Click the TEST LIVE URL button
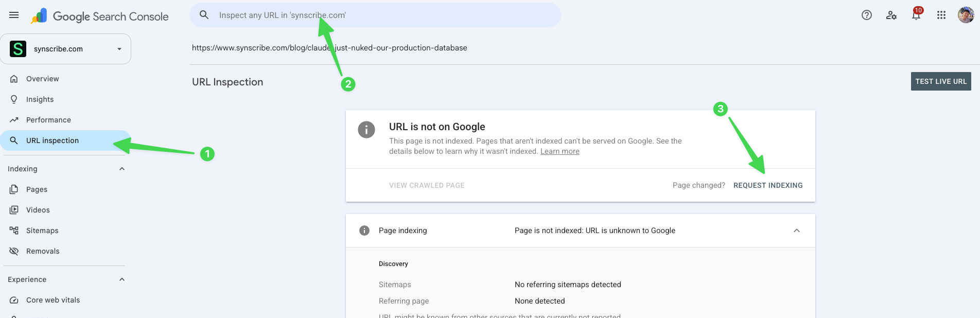 [941, 81]
